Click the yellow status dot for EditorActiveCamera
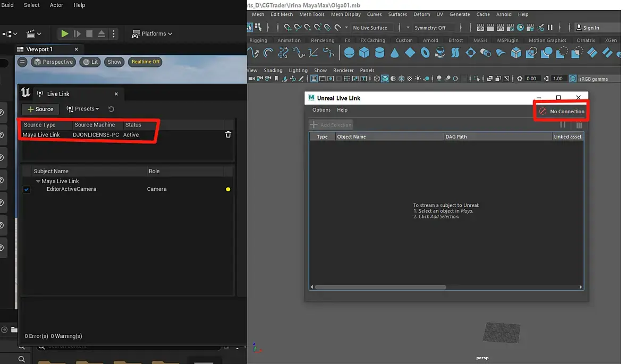 pyautogui.click(x=228, y=189)
